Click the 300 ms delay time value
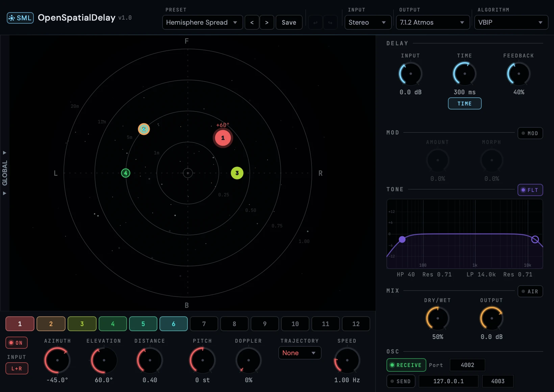 pos(465,92)
